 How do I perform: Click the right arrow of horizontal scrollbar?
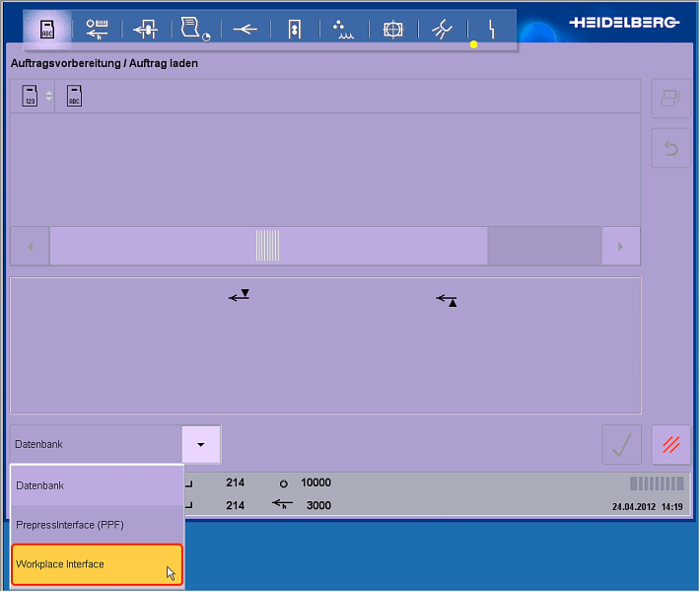tap(620, 246)
